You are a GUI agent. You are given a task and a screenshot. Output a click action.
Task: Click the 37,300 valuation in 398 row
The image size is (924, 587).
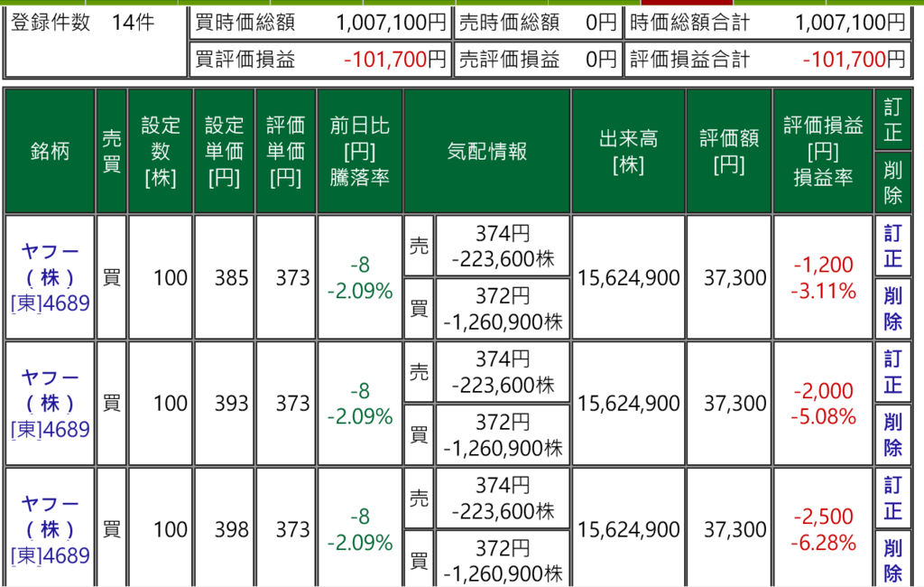pos(729,529)
